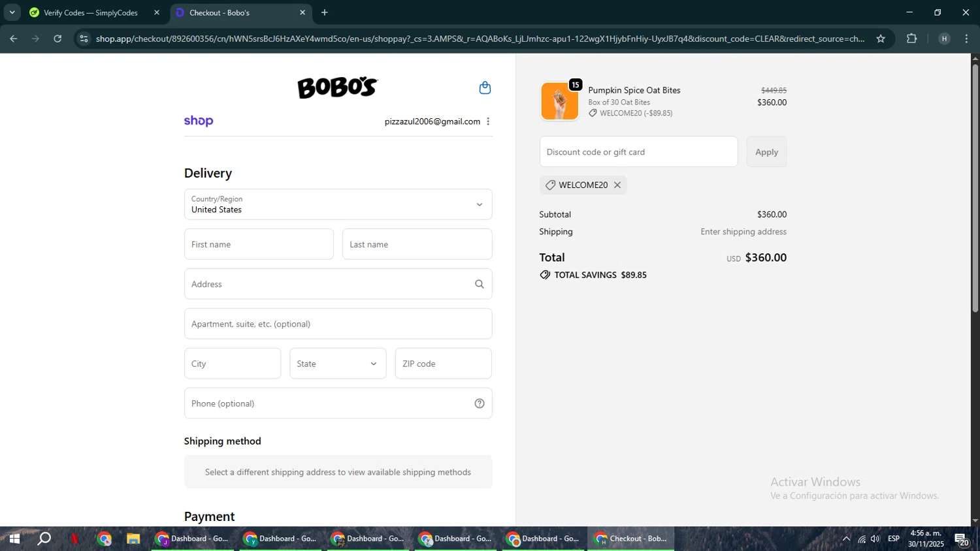This screenshot has width=980, height=551.
Task: Open Chrome profile avatar H
Action: click(x=944, y=39)
